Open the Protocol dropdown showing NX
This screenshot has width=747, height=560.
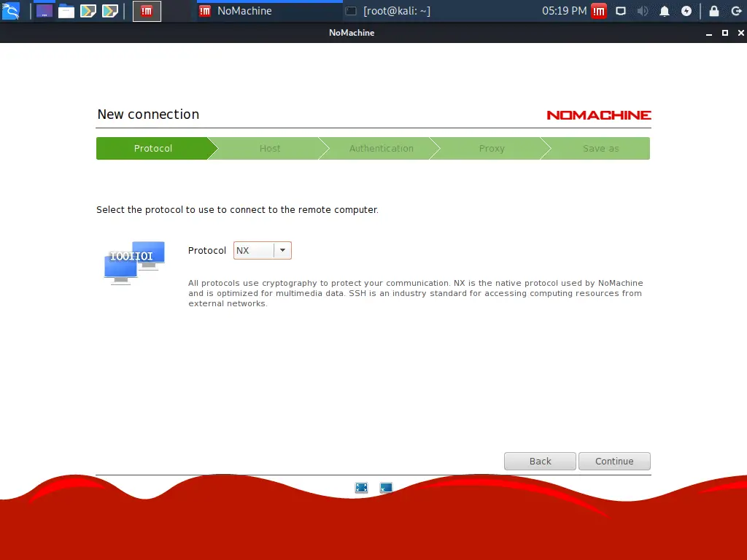[263, 251]
